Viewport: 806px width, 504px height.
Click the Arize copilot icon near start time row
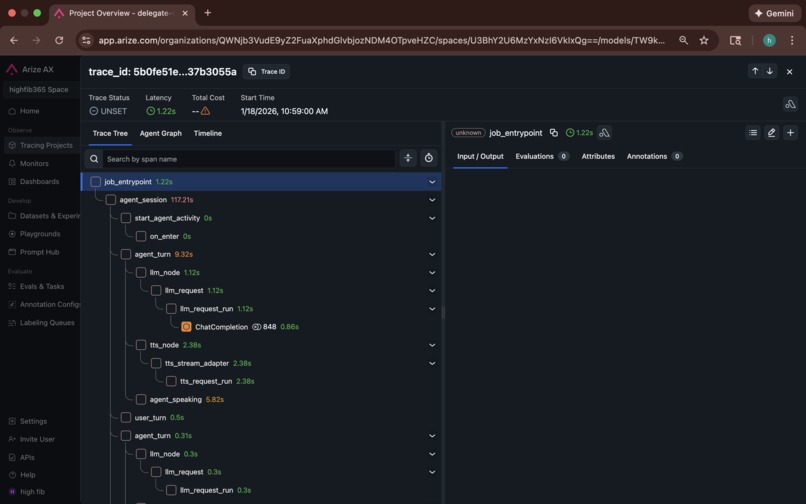790,104
